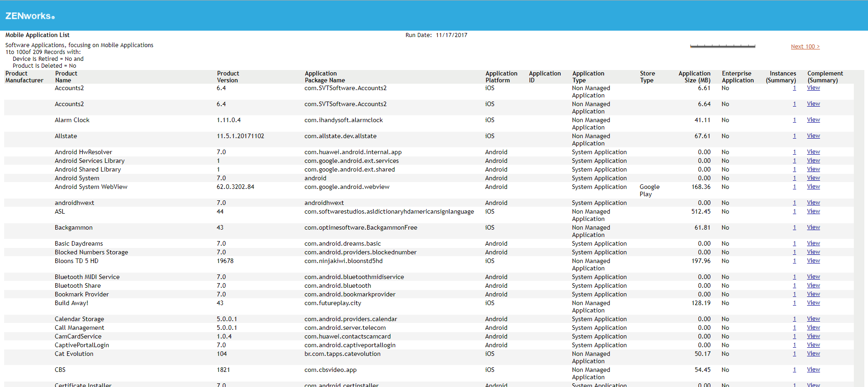The image size is (868, 387).
Task: Open View link for Alarm Clock
Action: point(813,120)
